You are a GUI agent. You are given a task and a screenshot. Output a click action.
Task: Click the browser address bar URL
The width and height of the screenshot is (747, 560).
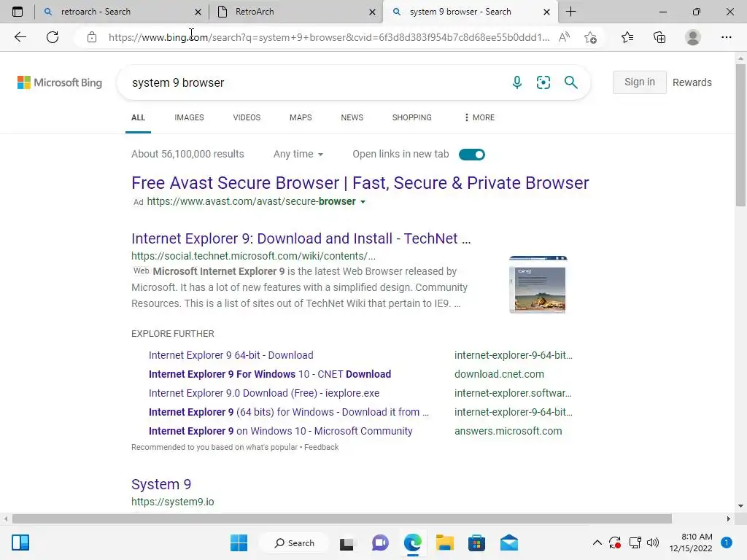point(329,37)
